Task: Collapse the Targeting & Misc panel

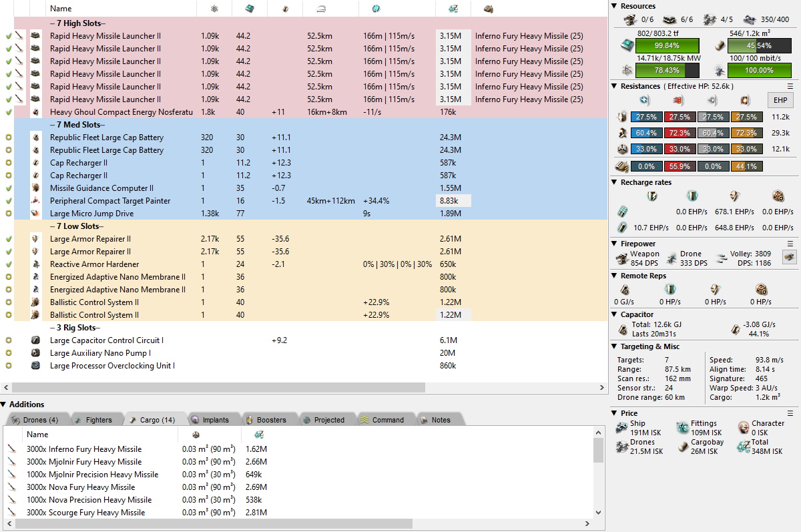Action: point(615,346)
